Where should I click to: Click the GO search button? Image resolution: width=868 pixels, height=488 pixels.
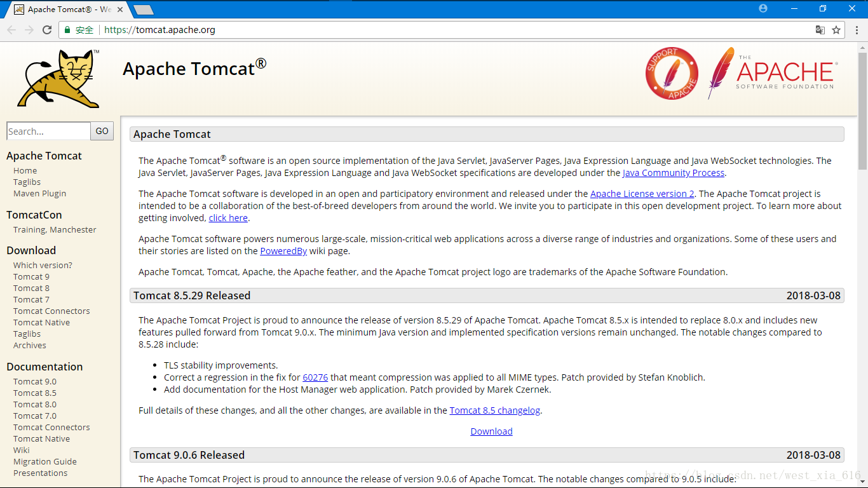[102, 131]
